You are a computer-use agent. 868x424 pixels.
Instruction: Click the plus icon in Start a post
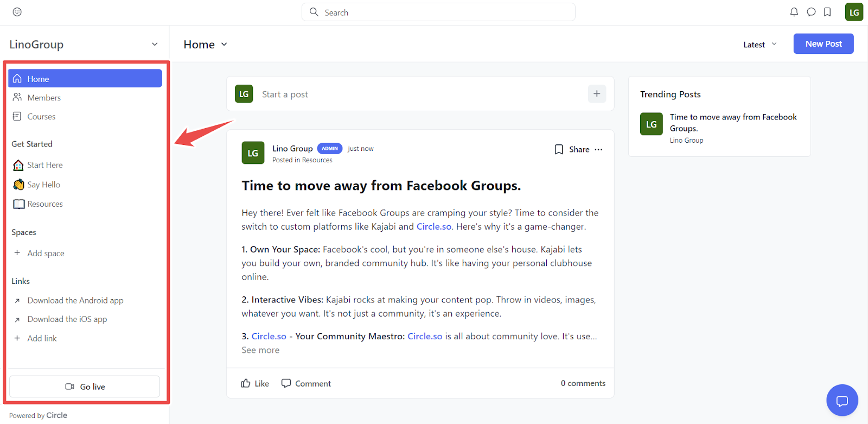click(x=597, y=93)
